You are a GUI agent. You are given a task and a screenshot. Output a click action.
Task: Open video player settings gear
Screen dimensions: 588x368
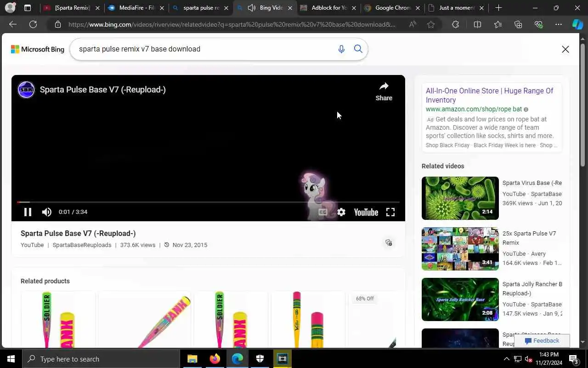tap(341, 212)
